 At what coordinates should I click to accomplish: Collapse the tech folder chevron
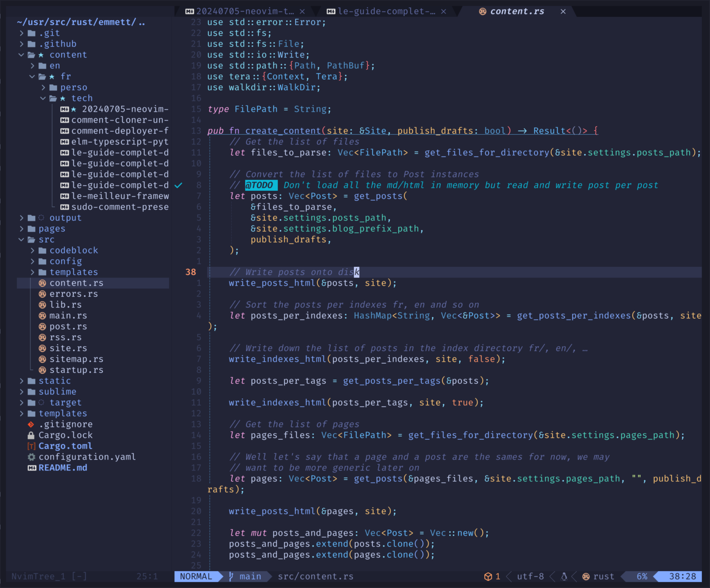pos(43,98)
